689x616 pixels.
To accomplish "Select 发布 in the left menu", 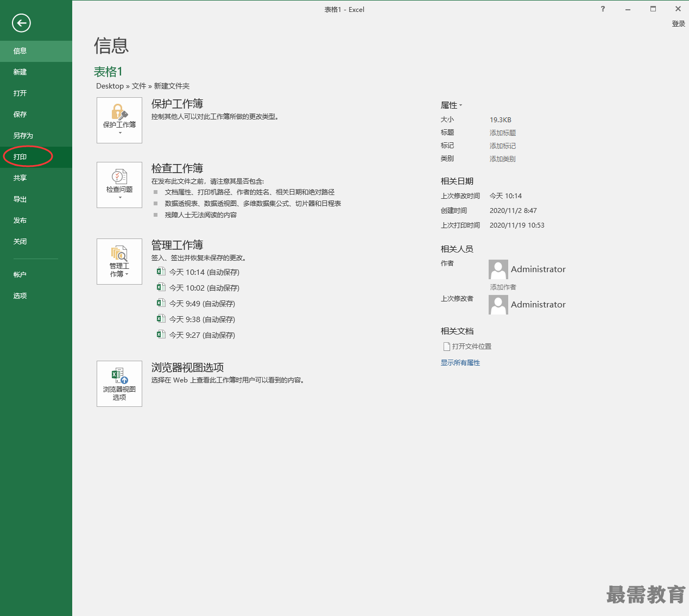I will coord(36,221).
